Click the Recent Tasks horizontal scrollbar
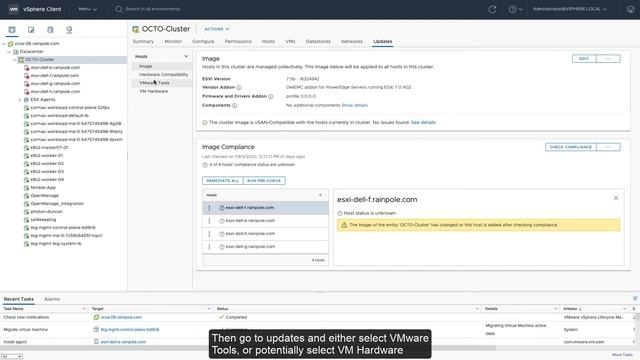The height and width of the screenshot is (360, 640). (248, 348)
